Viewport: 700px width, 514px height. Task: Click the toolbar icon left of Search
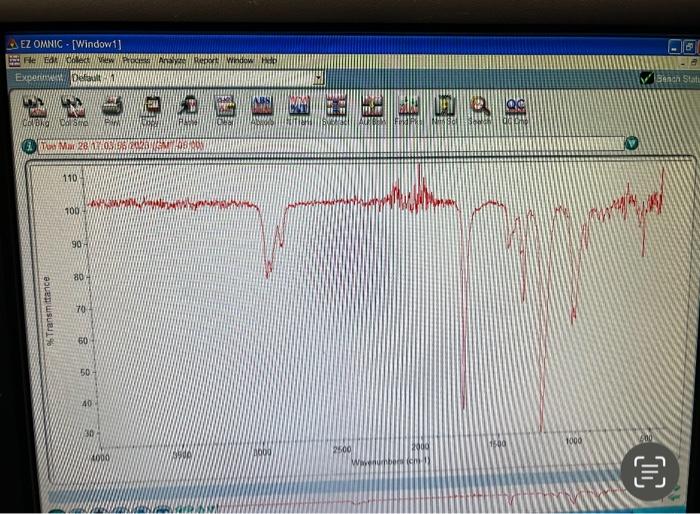pyautogui.click(x=444, y=111)
